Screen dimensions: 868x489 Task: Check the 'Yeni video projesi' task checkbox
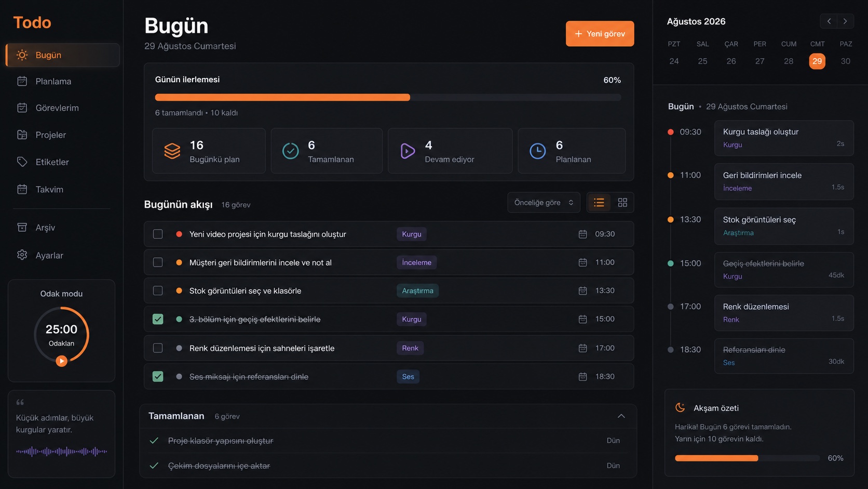pyautogui.click(x=158, y=234)
